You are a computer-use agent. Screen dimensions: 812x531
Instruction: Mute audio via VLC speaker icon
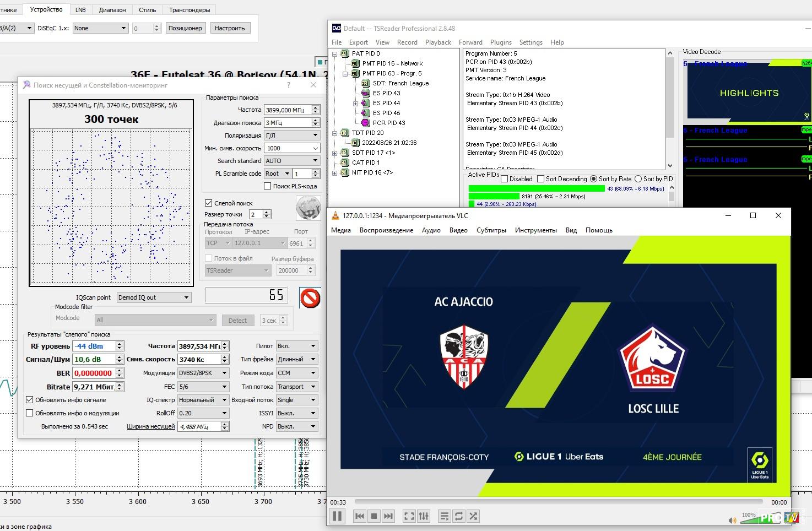click(732, 521)
